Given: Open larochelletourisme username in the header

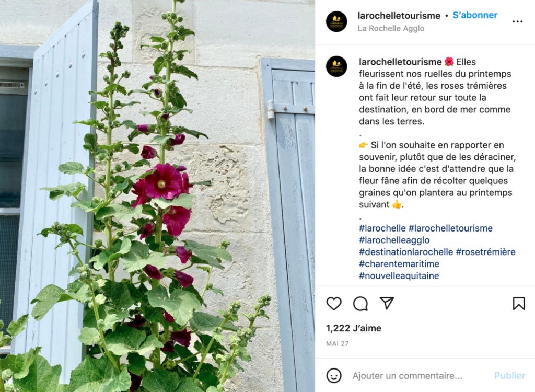Looking at the screenshot, I should (399, 16).
